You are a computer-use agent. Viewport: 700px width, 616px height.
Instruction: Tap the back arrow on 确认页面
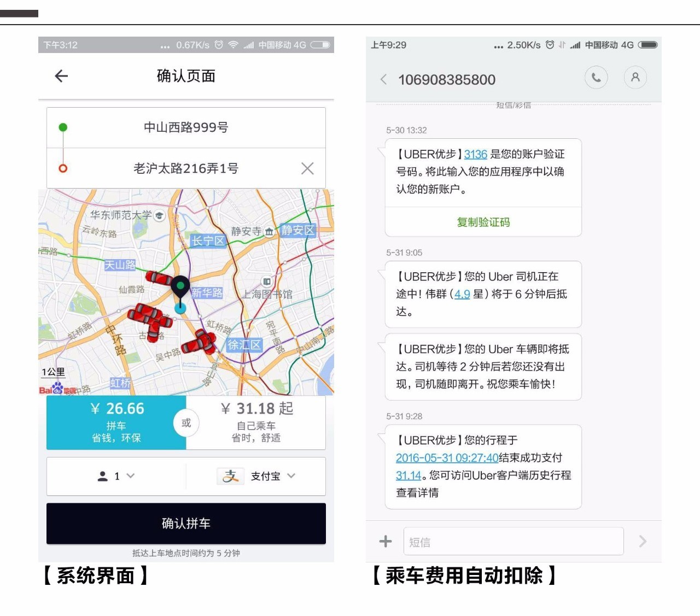(x=61, y=77)
